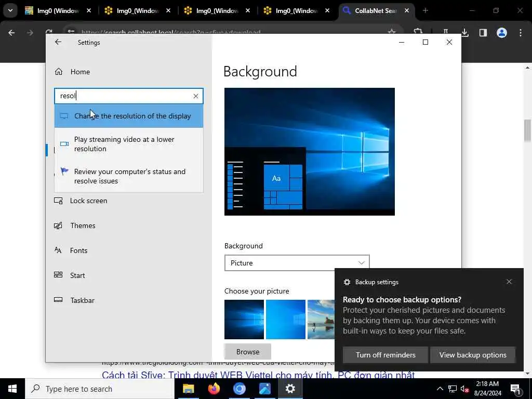This screenshot has width=532, height=399.
Task: Open Cách tải Sfive search result link
Action: click(x=258, y=375)
